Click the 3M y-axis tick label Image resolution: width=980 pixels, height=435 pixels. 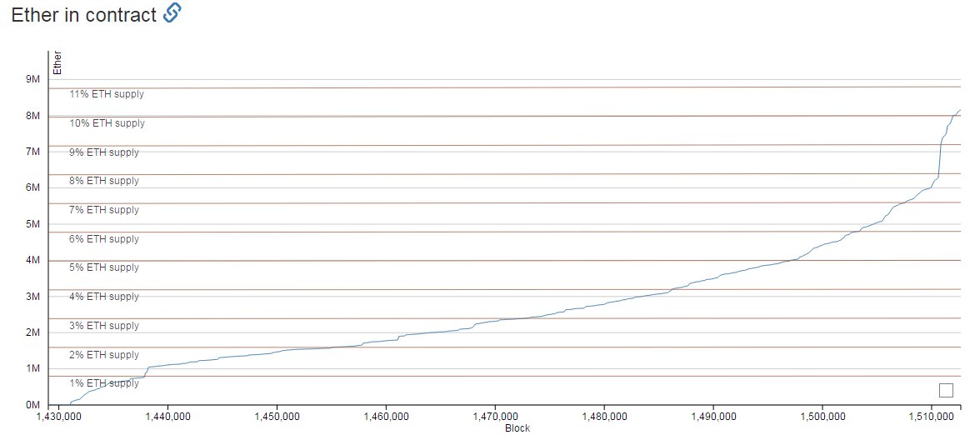(x=33, y=297)
